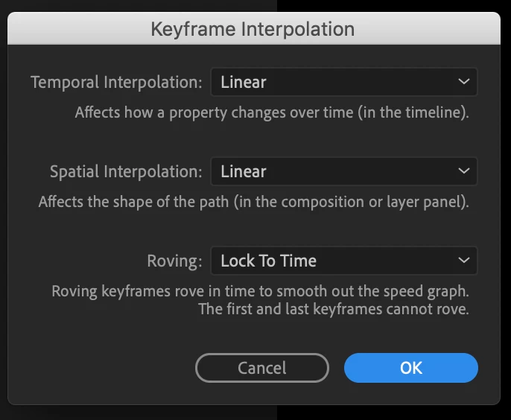The height and width of the screenshot is (420, 511).
Task: Click the Temporal Interpolation dropdown chevron arrow
Action: (464, 82)
